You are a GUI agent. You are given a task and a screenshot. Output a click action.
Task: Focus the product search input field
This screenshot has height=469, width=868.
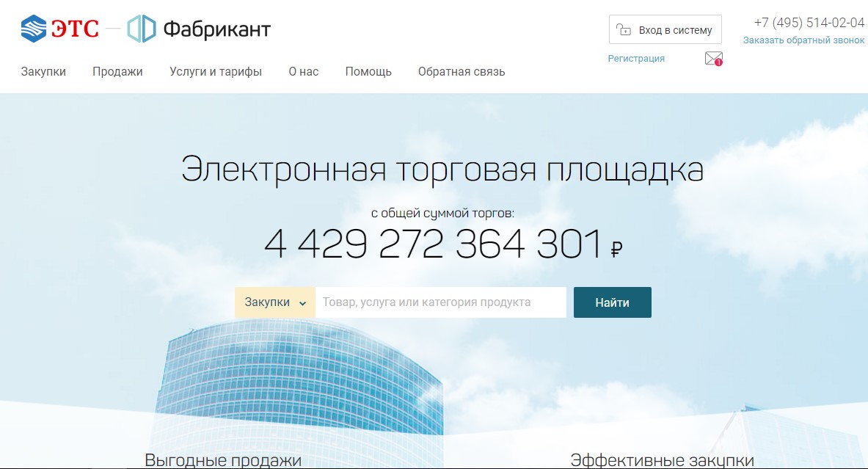(x=441, y=302)
